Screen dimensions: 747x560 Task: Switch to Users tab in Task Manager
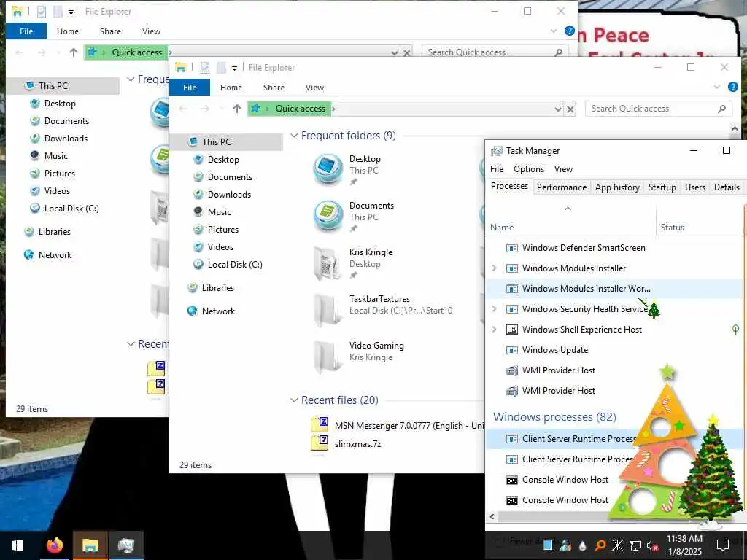(x=695, y=187)
